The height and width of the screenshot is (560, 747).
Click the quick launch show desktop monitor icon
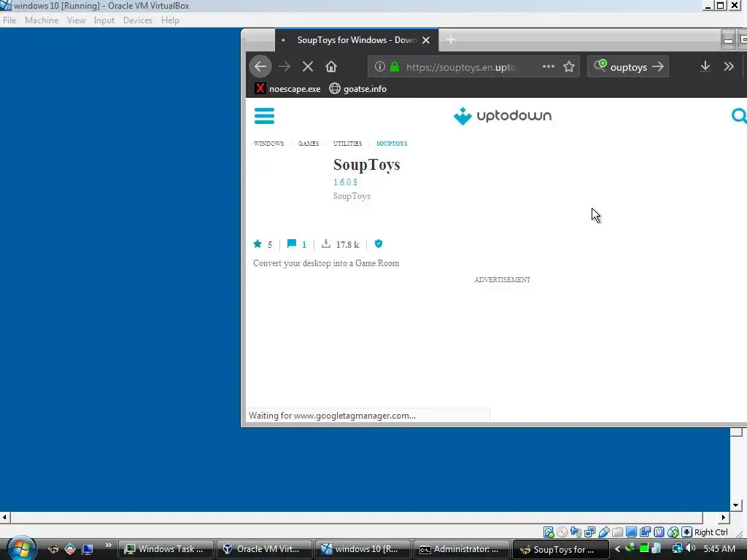(x=88, y=549)
